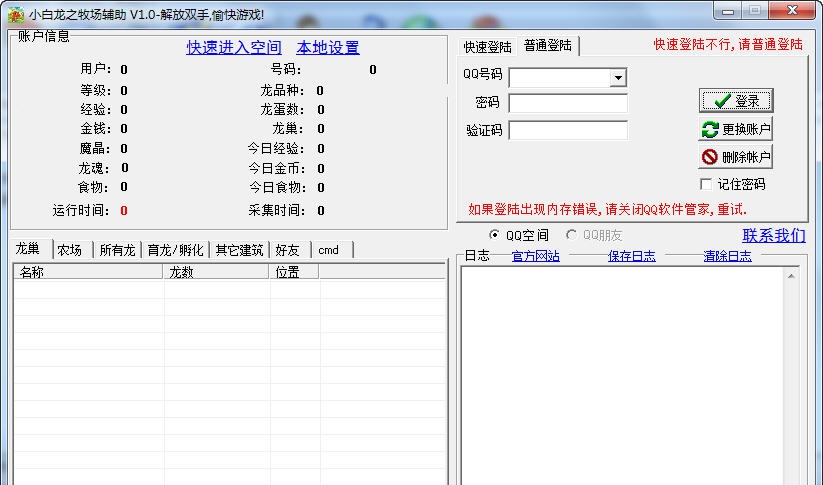Open the 本地设置 link
The image size is (823, 485).
[x=328, y=48]
